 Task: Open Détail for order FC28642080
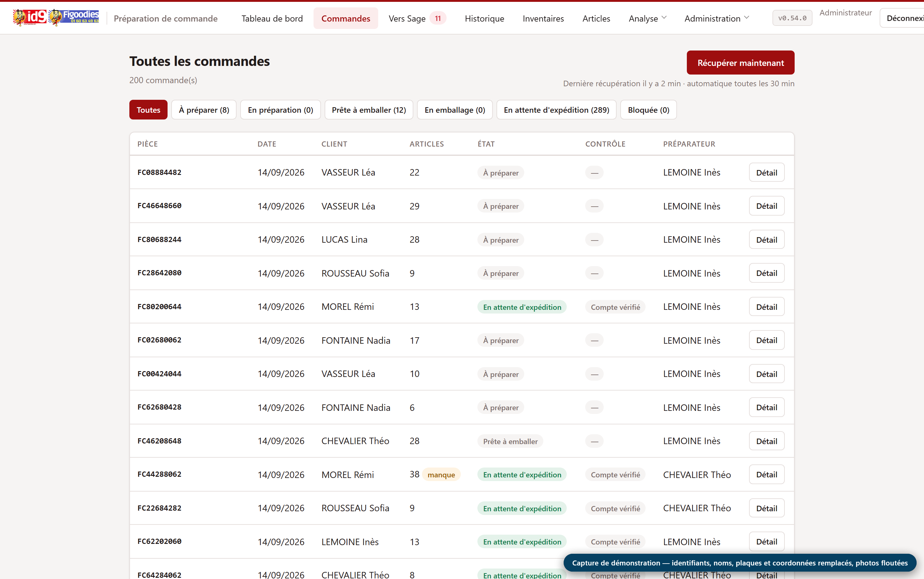coord(766,273)
